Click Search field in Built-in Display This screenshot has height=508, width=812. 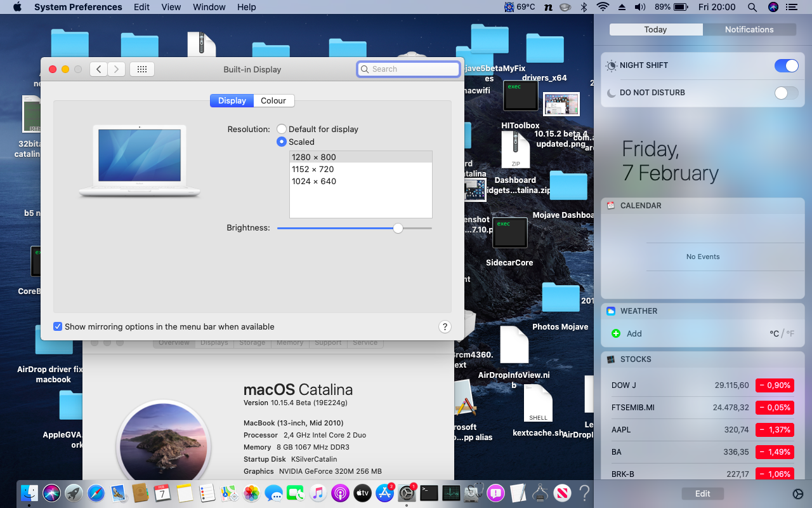409,69
